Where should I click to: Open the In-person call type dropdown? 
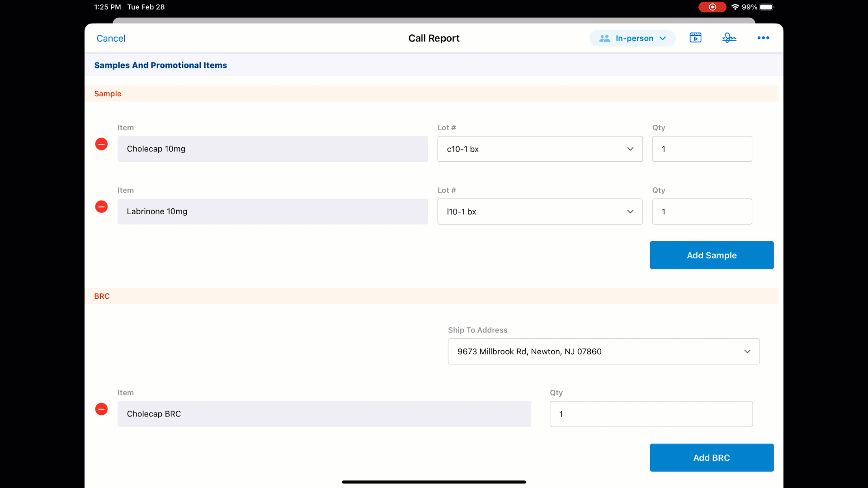point(632,38)
